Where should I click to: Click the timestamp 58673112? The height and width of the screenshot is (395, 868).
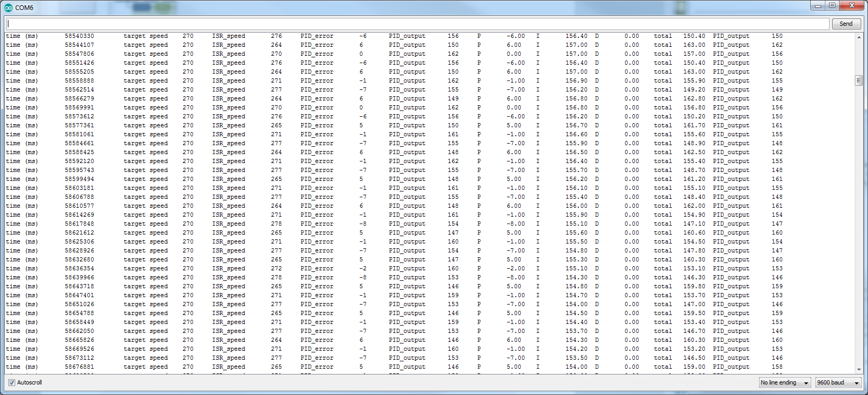tap(79, 358)
